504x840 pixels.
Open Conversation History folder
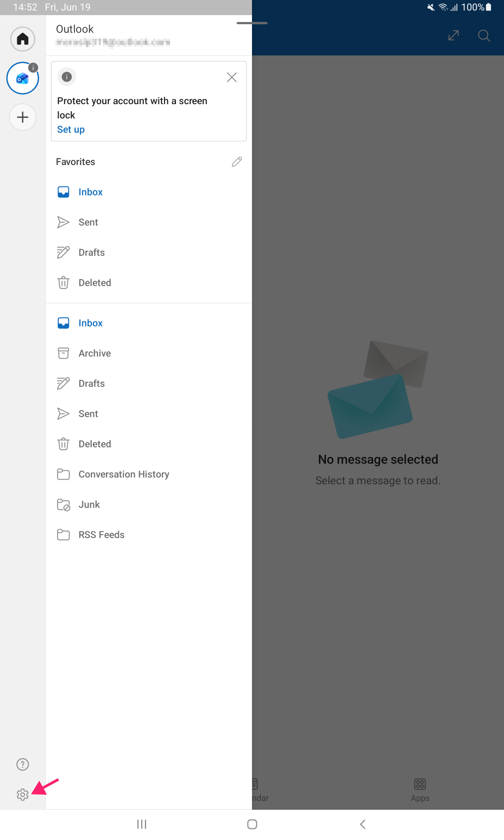tap(149, 474)
